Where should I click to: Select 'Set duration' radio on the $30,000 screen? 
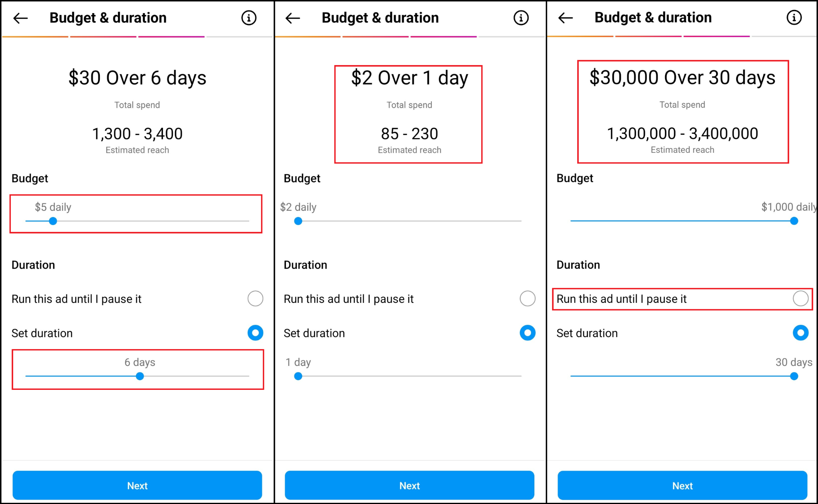(800, 333)
